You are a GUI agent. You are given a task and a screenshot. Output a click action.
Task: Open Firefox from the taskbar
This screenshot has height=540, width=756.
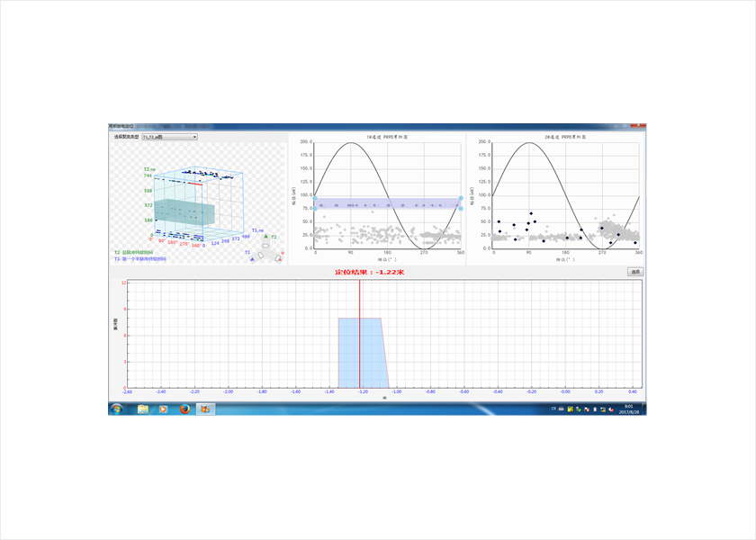(184, 409)
